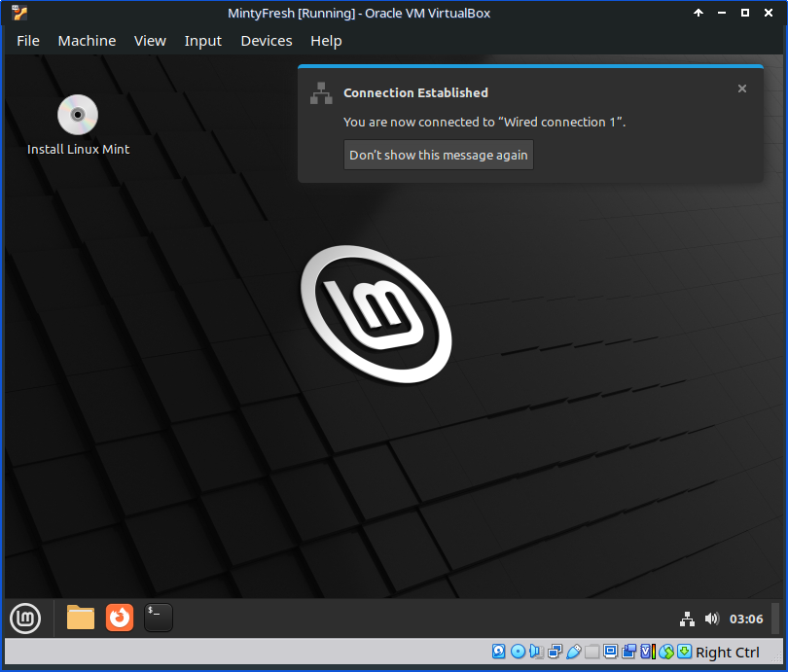
Task: Click the Install Linux Mint desktop icon
Action: tap(78, 125)
